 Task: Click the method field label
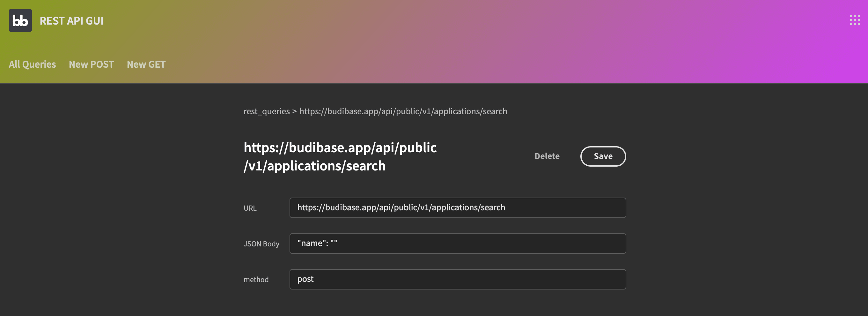coord(256,280)
